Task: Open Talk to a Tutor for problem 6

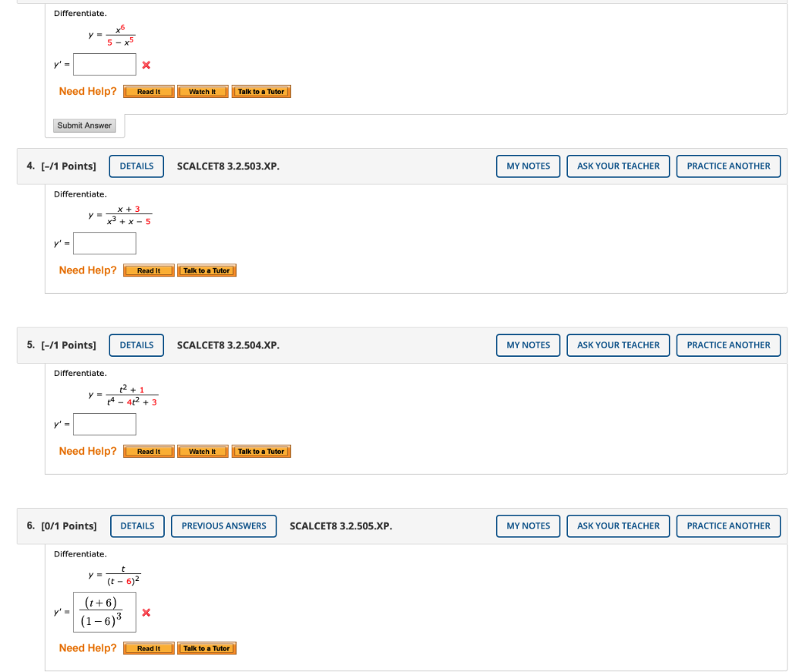Action: pos(206,648)
